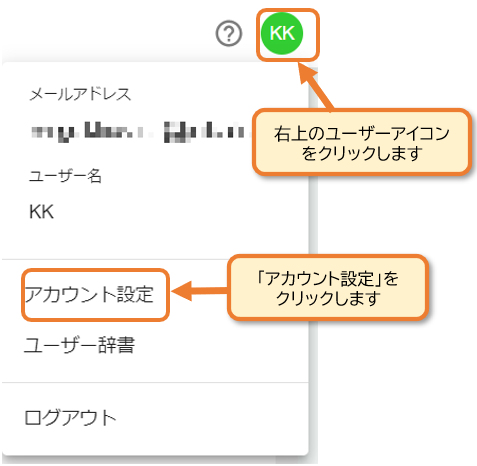Screen dimensions: 477x466
Task: Open help via the question mark icon
Action: pyautogui.click(x=229, y=33)
